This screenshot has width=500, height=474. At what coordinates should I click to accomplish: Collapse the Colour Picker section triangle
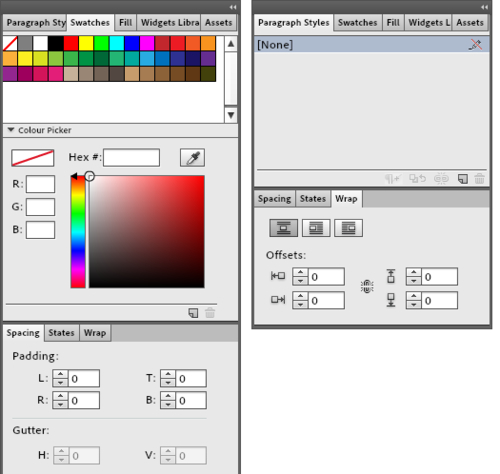11,130
